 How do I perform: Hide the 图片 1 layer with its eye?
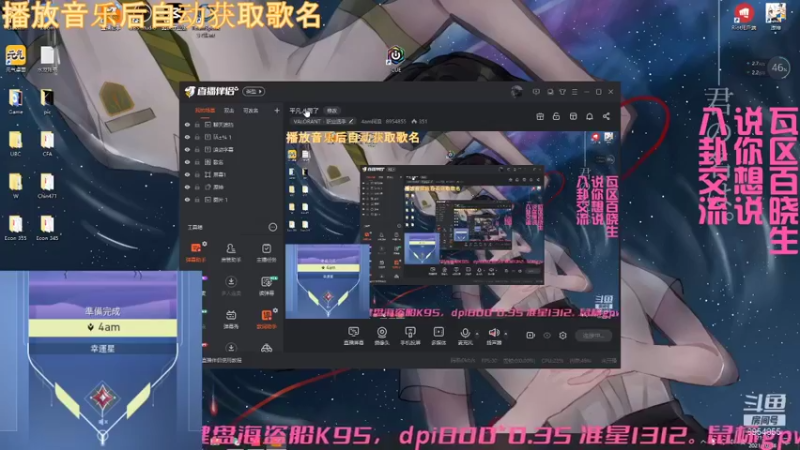(187, 199)
